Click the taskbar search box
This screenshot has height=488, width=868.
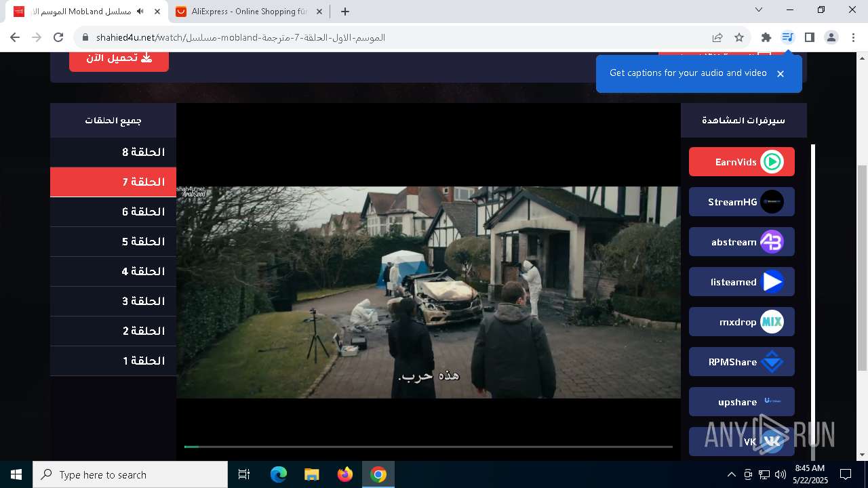tap(130, 474)
